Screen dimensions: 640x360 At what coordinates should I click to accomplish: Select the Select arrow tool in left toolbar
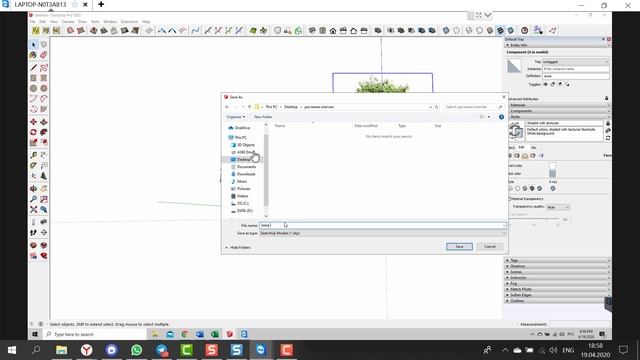tap(33, 44)
